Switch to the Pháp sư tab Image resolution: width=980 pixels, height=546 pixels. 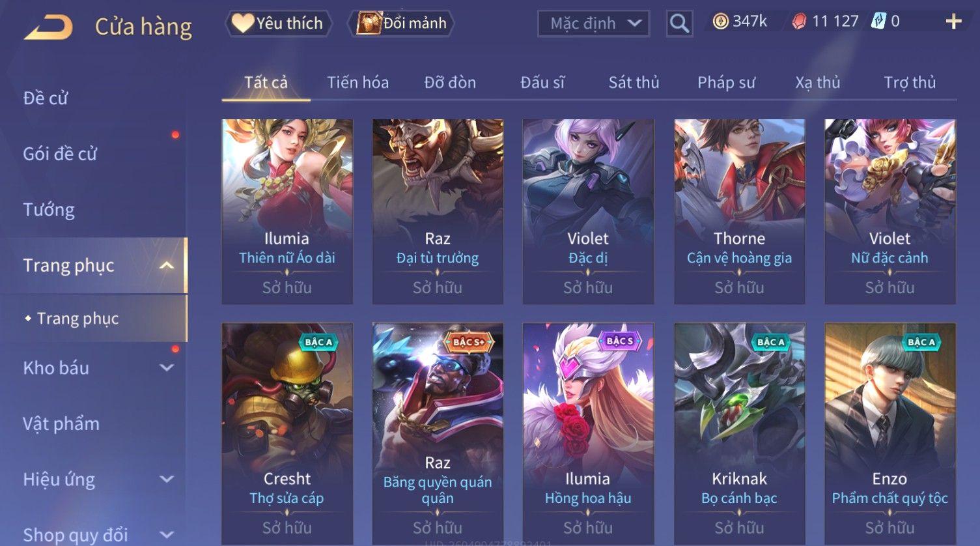[x=726, y=83]
